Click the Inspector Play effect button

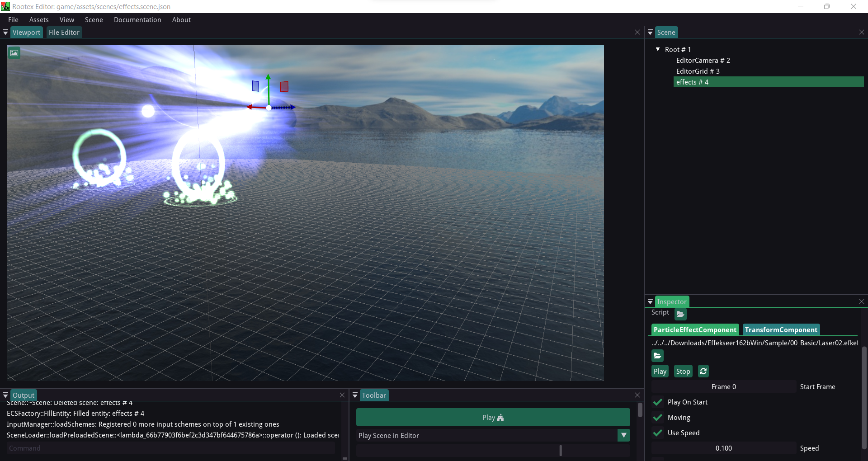(660, 371)
